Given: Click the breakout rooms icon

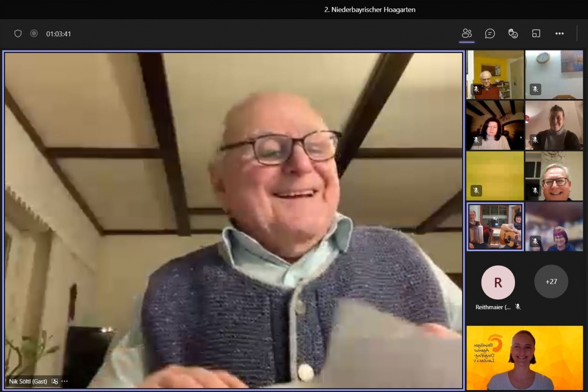Looking at the screenshot, I should click(536, 33).
